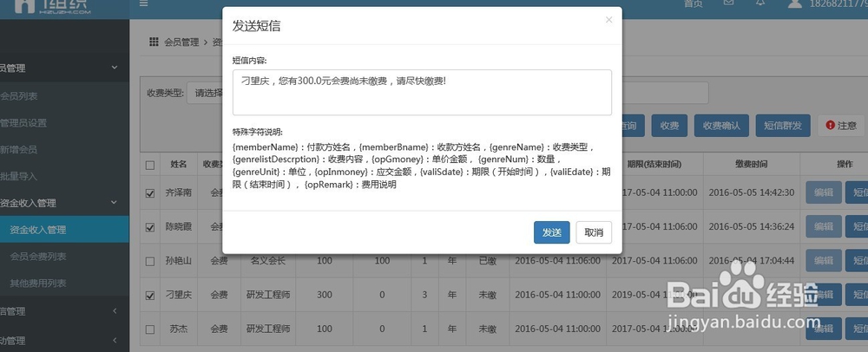
Task: Open the notification bell icon in header
Action: [760, 3]
